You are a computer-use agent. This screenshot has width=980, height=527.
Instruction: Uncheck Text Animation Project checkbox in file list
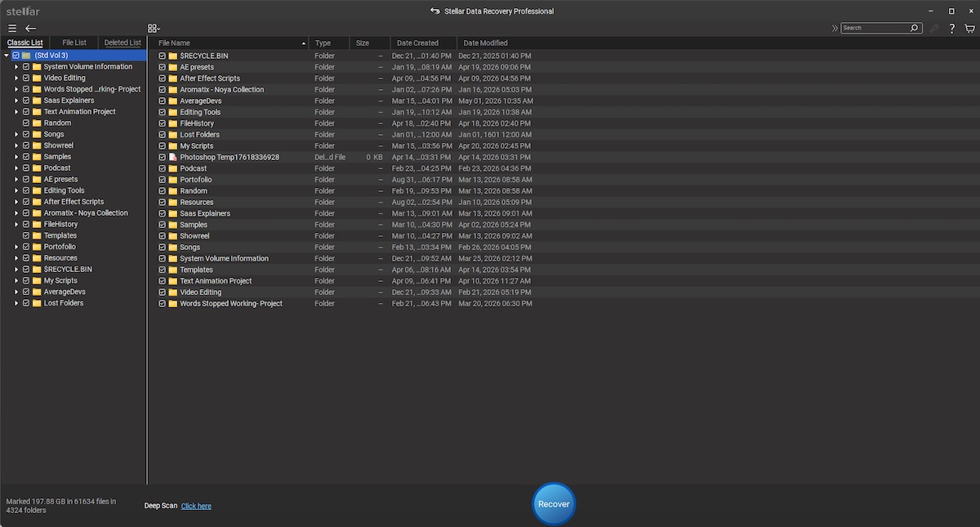[163, 281]
